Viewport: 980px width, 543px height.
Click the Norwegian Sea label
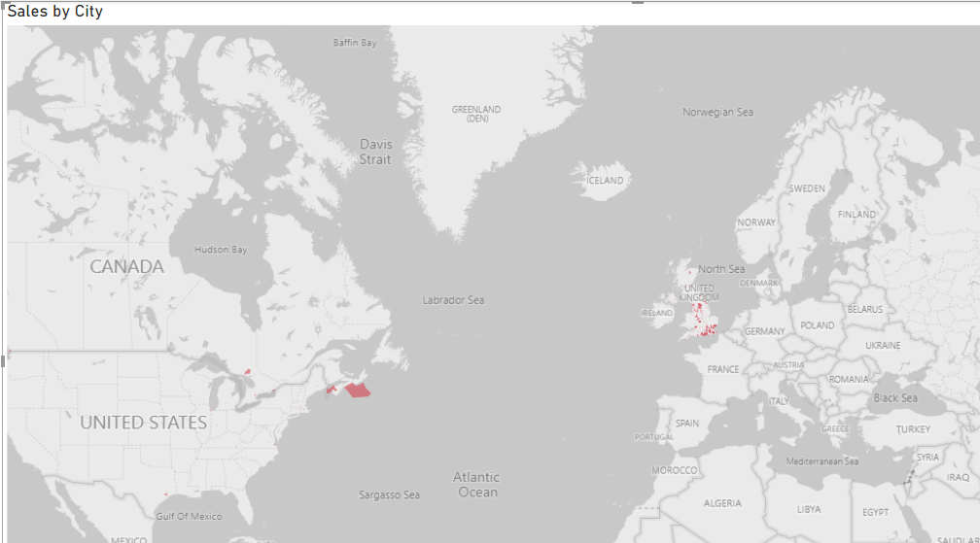pos(717,113)
